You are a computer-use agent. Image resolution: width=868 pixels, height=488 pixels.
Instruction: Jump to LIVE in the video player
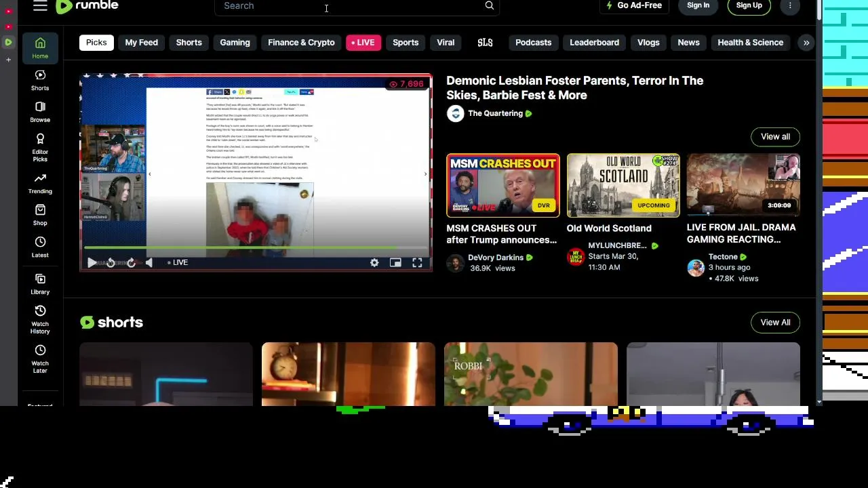(178, 262)
